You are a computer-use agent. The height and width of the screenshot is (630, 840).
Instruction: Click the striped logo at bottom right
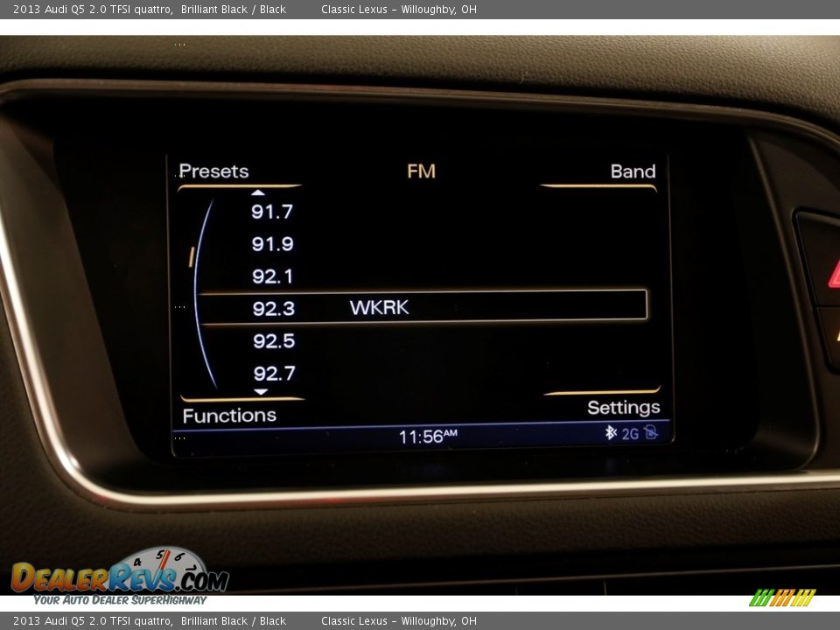click(x=782, y=598)
